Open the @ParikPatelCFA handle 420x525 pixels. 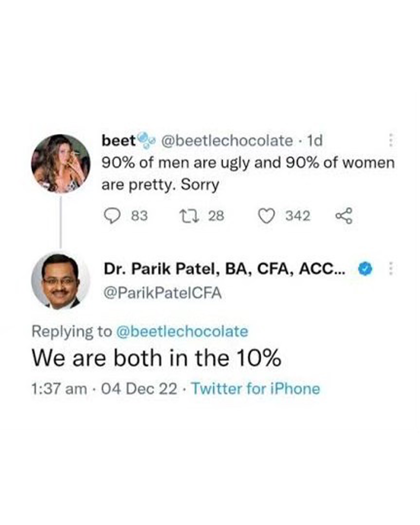[162, 293]
